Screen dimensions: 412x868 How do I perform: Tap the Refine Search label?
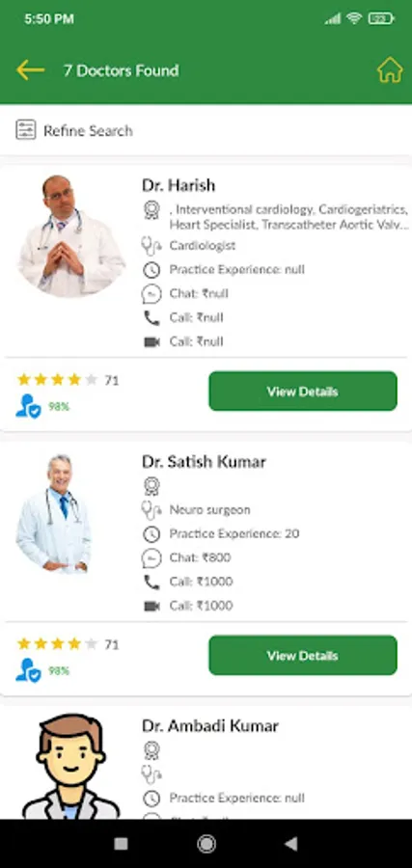pos(88,130)
